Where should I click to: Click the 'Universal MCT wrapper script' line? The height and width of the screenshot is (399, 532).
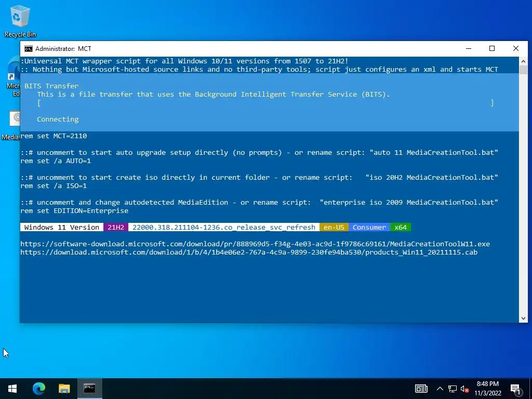pos(184,61)
